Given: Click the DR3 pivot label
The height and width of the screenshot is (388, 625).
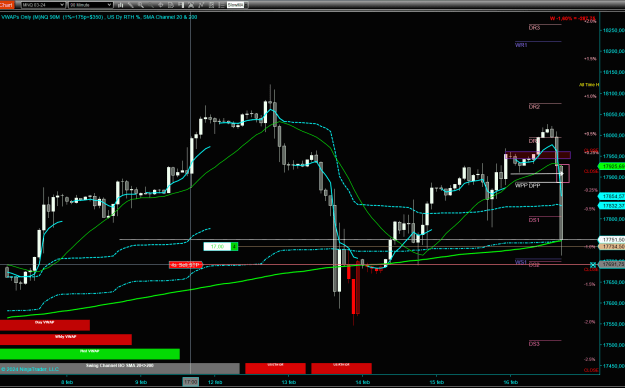Looking at the screenshot, I should pos(535,28).
